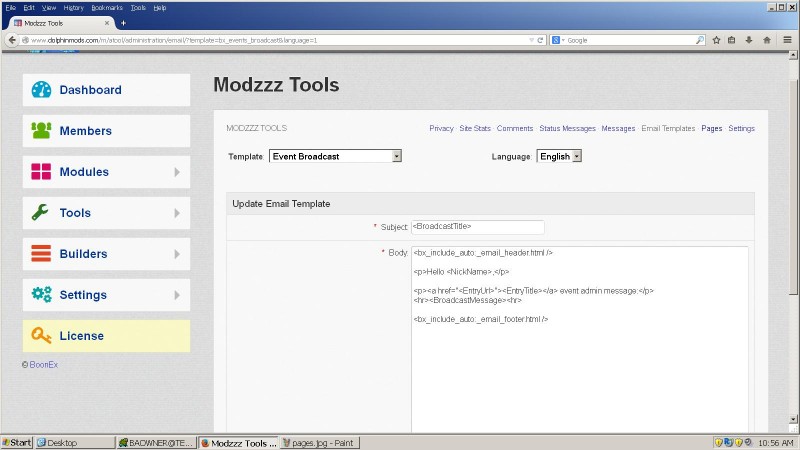800x450 pixels.
Task: Click the Modules grid icon
Action: 41,171
